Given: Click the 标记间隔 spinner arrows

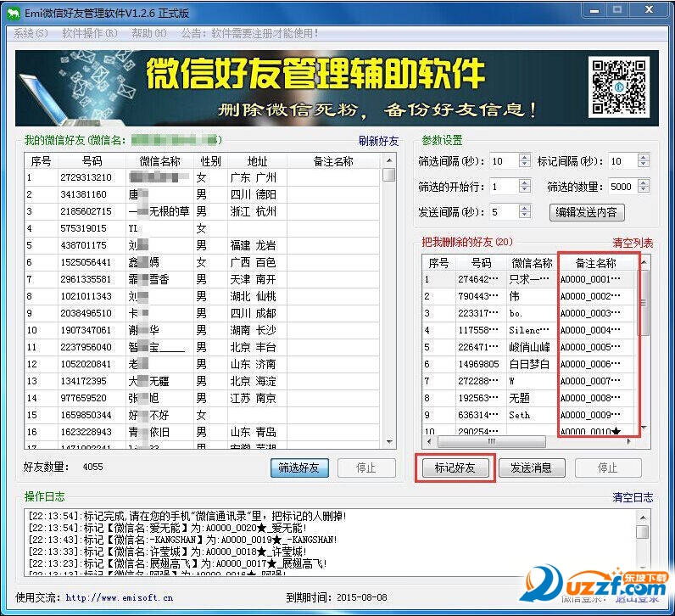Looking at the screenshot, I should [644, 161].
